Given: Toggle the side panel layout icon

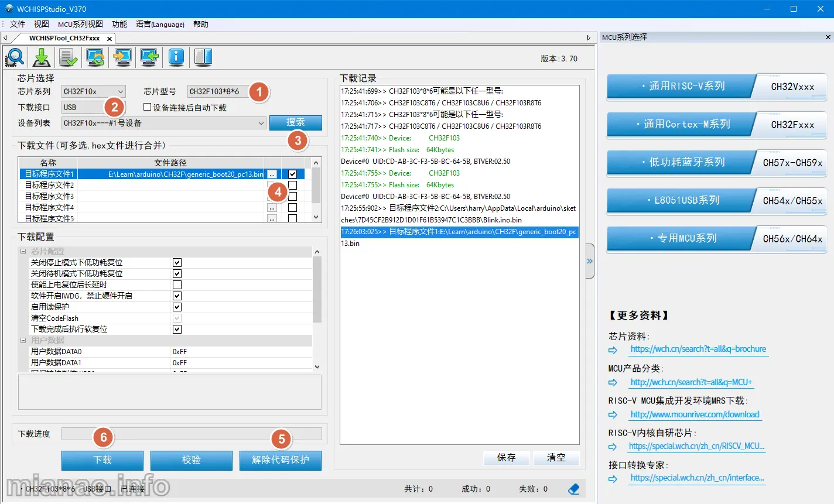Looking at the screenshot, I should 203,57.
